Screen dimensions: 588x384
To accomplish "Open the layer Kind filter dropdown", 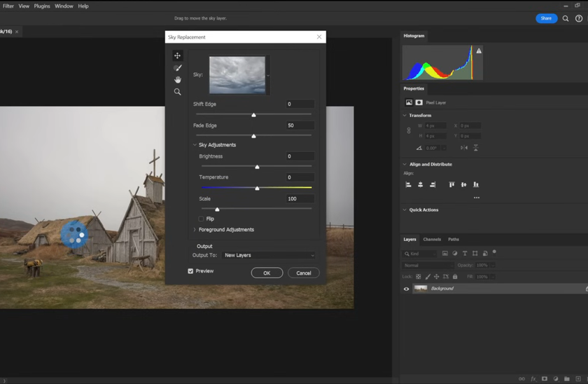I will pyautogui.click(x=420, y=254).
